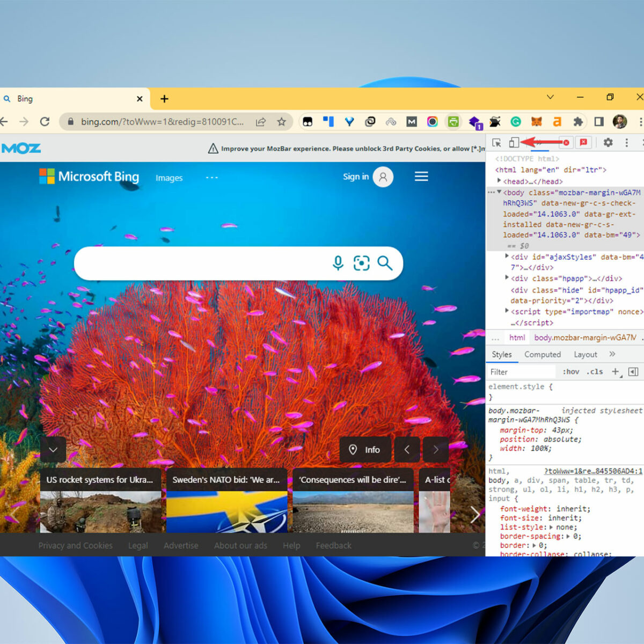The image size is (644, 644).
Task: Open the Chrome profile avatar
Action: tap(620, 122)
